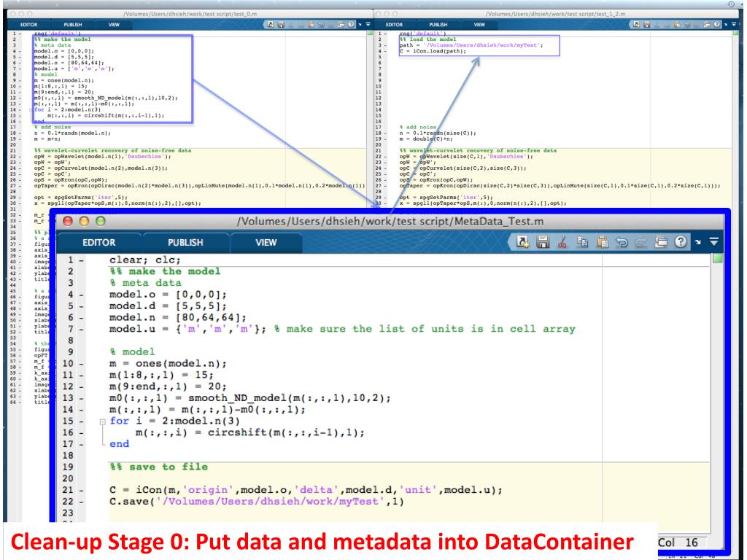747x560 pixels.
Task: Click the new shortcut icon in MetaData_Test toolbar
Action: [x=522, y=242]
